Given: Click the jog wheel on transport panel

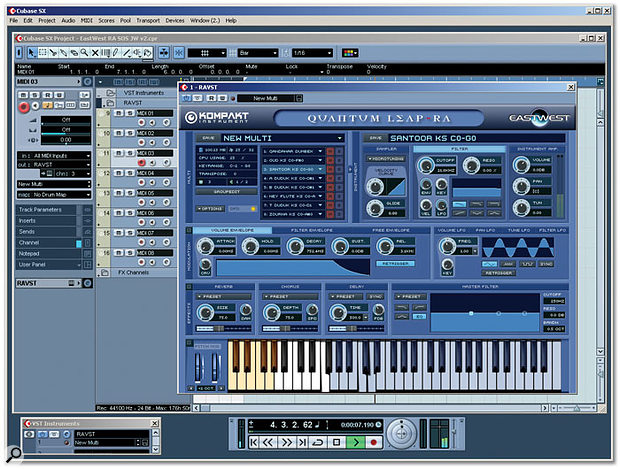Looking at the screenshot, I should (x=401, y=434).
